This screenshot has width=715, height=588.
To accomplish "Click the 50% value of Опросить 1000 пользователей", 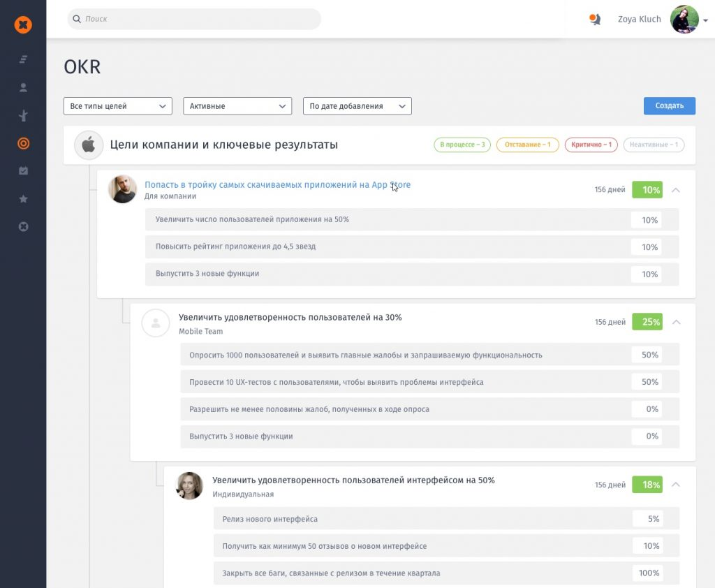I will click(647, 355).
